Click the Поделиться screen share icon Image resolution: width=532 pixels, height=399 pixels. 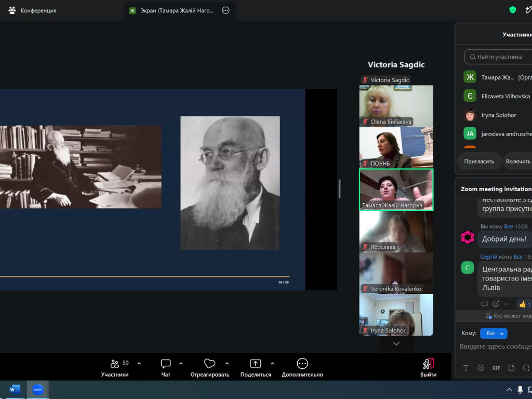point(256,364)
